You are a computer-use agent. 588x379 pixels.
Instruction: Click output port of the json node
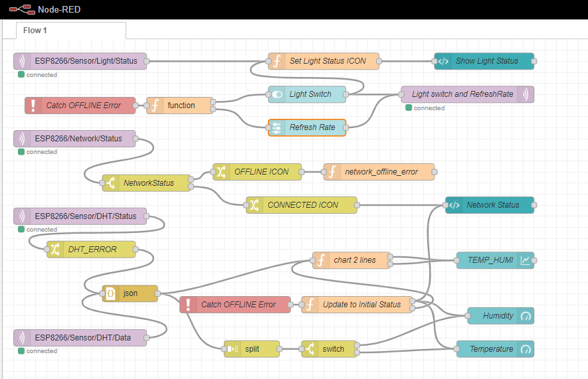pos(157,293)
